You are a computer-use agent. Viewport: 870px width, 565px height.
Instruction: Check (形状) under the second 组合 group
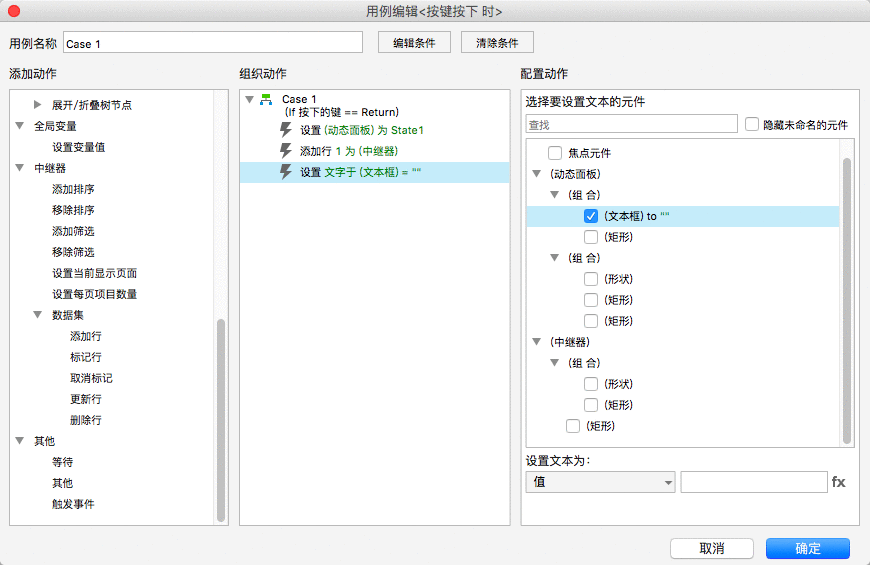pyautogui.click(x=591, y=279)
